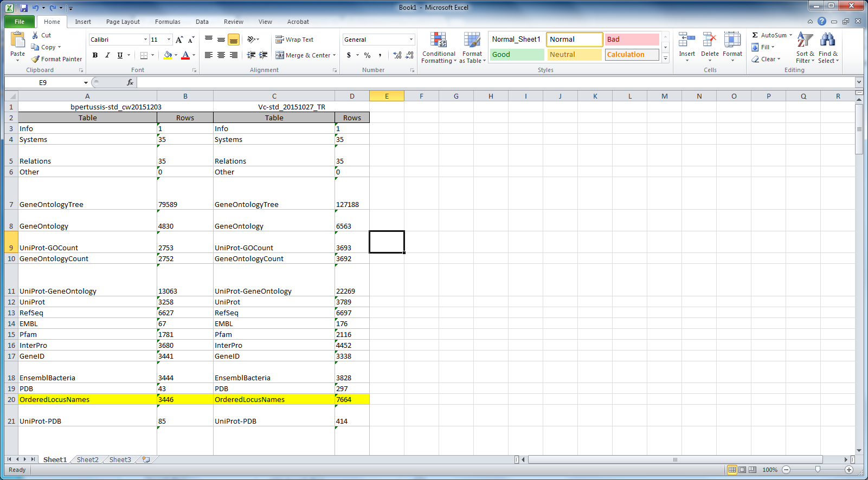Click the Cut scissors icon
Screen dimensions: 868x480
tap(35, 35)
